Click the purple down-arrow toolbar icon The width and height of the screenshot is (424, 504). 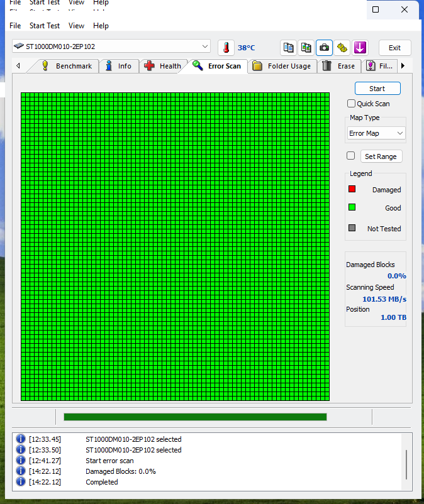tap(360, 48)
